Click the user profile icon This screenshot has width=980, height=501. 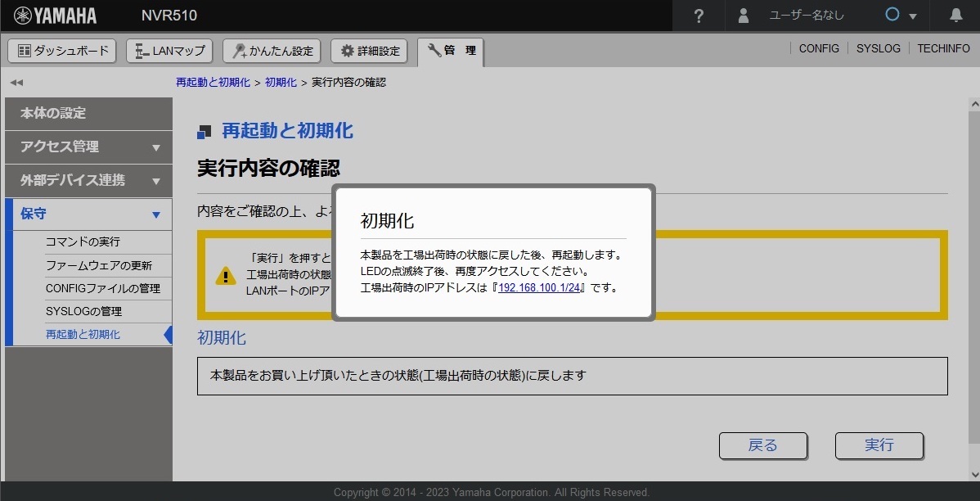click(x=743, y=16)
